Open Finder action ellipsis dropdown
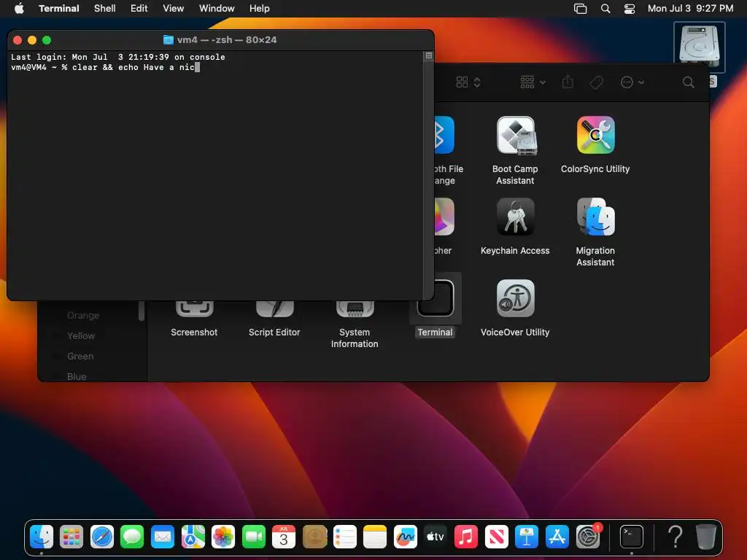 [x=632, y=82]
